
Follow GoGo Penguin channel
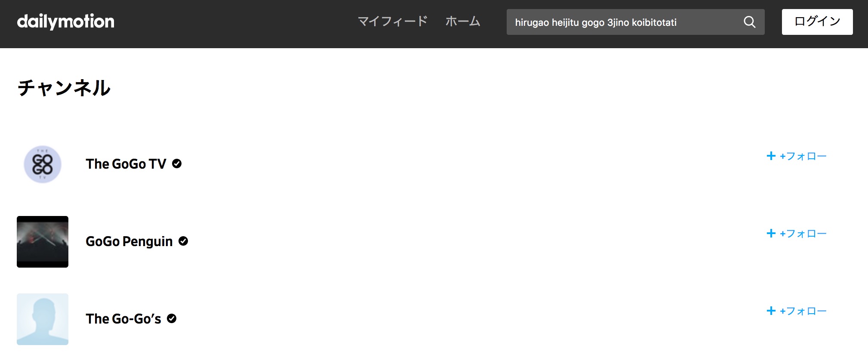(x=796, y=233)
